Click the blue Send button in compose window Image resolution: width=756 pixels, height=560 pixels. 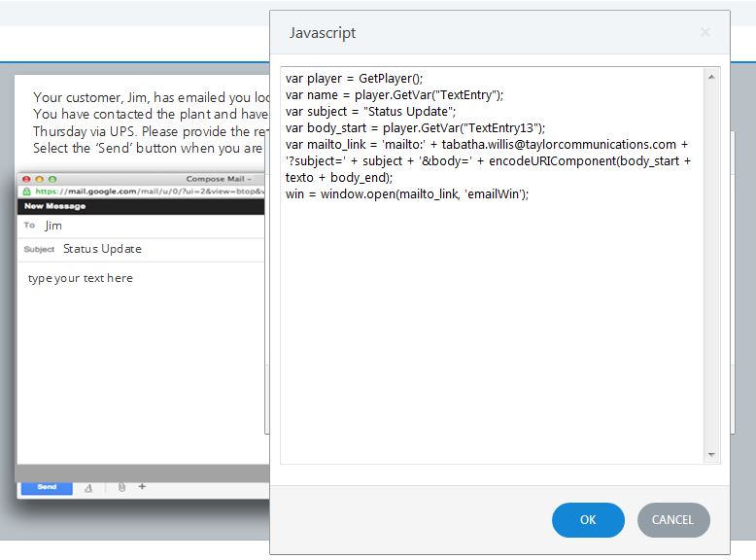[x=47, y=487]
